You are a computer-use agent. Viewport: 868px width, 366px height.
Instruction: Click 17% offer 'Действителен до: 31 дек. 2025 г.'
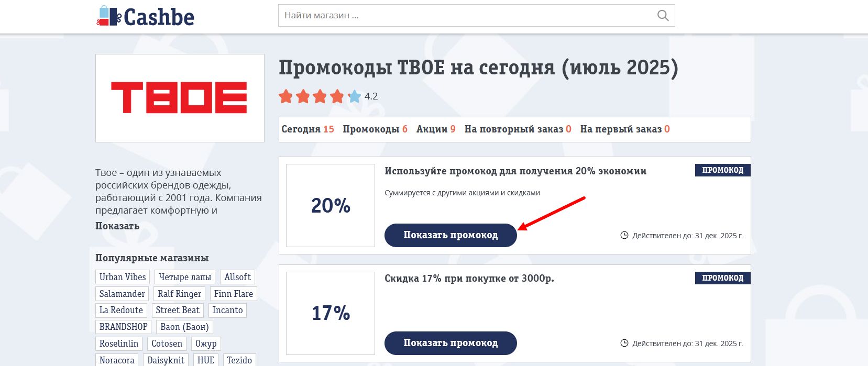(687, 343)
